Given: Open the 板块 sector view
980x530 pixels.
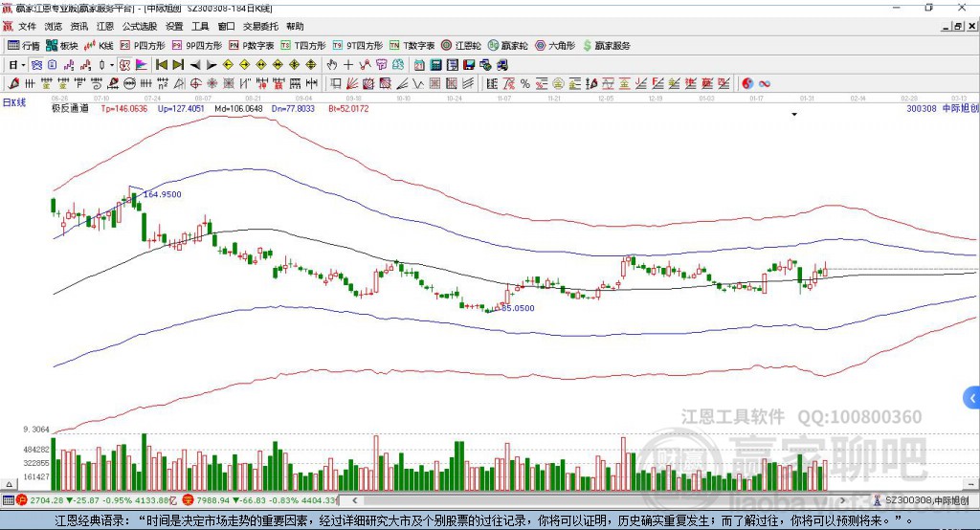Looking at the screenshot, I should click(61, 46).
